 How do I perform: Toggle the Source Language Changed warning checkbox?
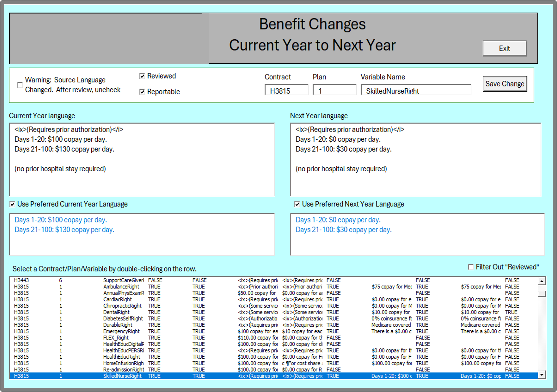(20, 85)
